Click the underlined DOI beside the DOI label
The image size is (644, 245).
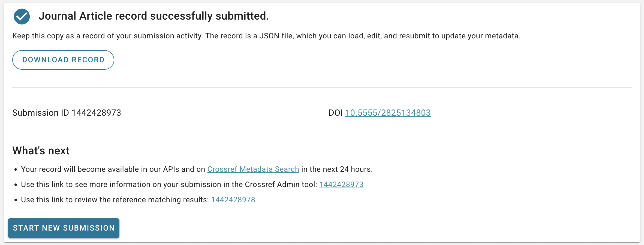pos(388,112)
